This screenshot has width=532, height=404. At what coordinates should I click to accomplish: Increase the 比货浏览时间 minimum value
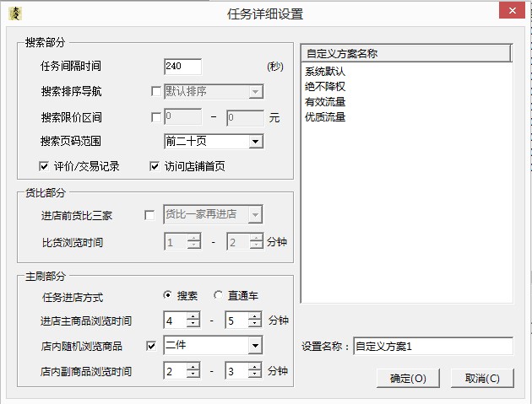coord(193,238)
